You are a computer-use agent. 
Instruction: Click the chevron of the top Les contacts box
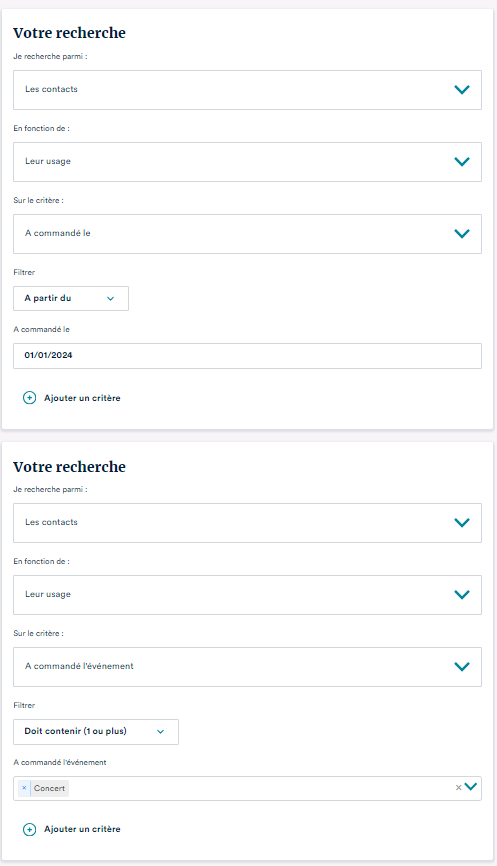(462, 89)
